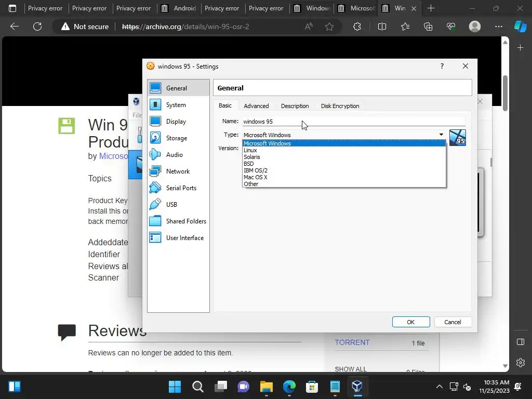Switch to the Disk Encryption tab
Image resolution: width=532 pixels, height=399 pixels.
[x=340, y=106]
